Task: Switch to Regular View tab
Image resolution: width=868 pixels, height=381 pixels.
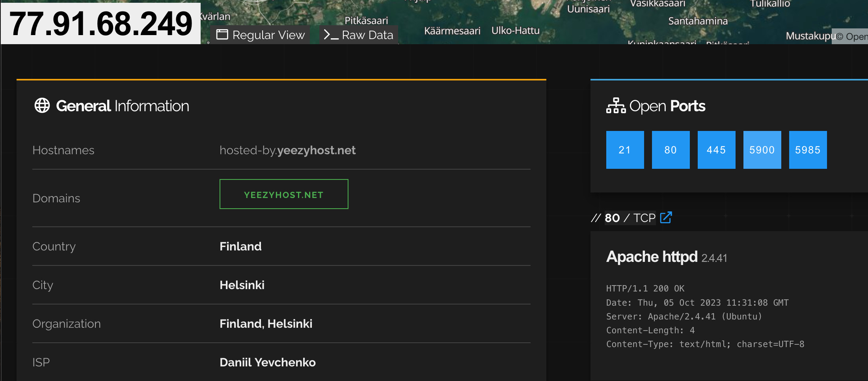Action: 260,35
